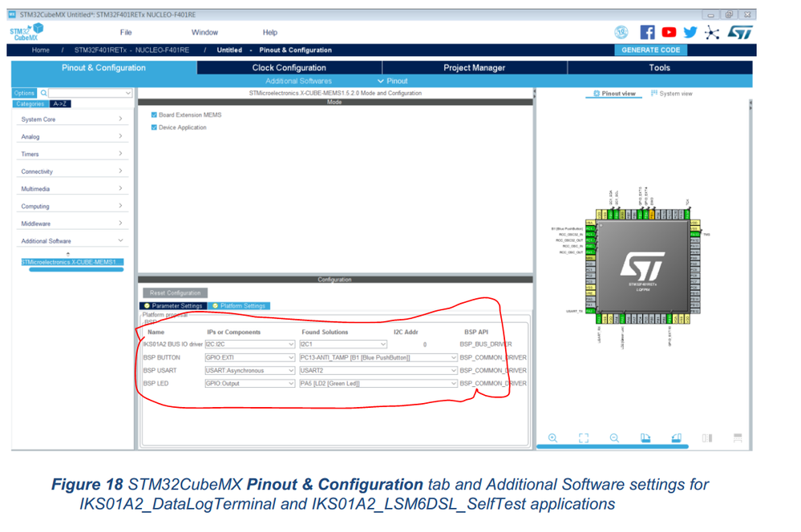Open the Facebook icon link

point(647,33)
